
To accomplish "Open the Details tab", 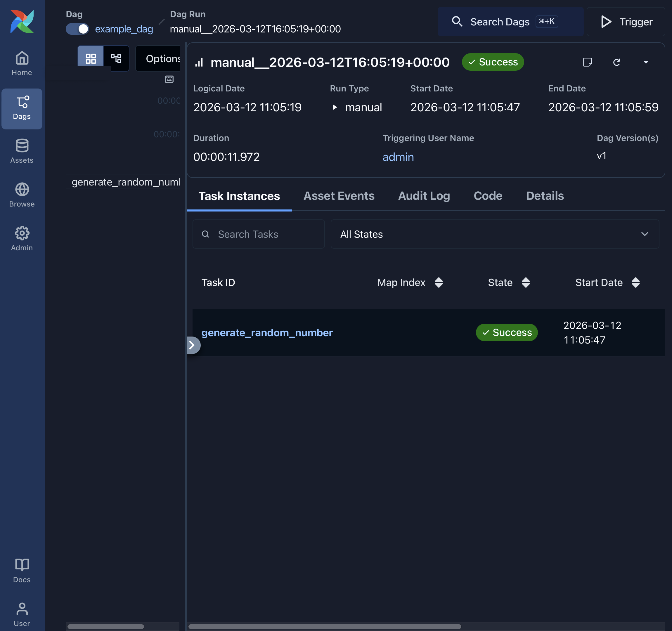I will [x=545, y=196].
